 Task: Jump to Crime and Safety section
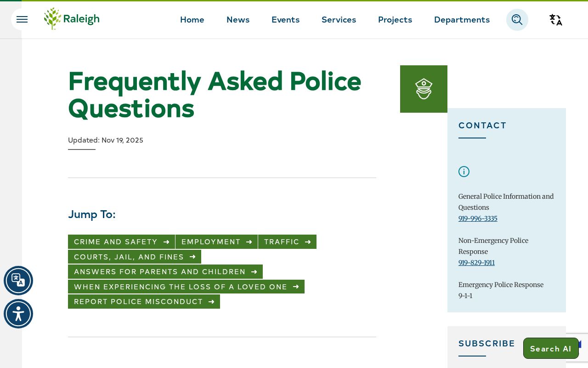tap(121, 242)
